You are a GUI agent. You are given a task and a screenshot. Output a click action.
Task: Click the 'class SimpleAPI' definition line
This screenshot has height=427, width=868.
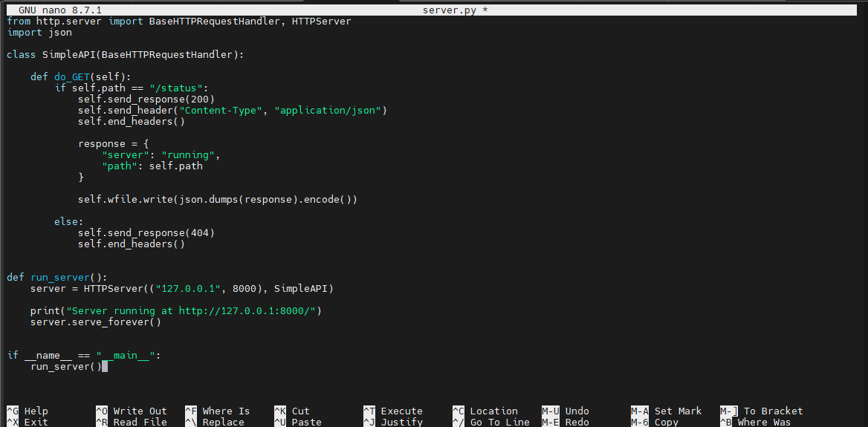126,55
